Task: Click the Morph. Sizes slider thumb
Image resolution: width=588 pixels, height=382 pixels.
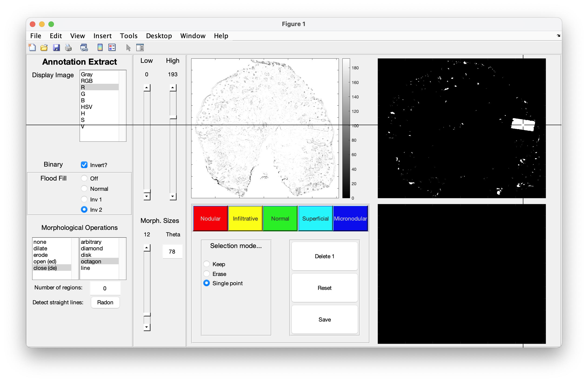Action: coord(147,314)
